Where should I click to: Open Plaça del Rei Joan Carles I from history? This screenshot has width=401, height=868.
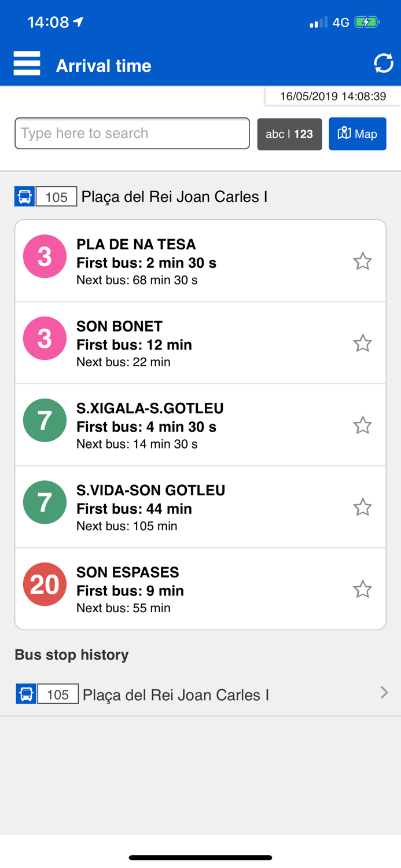pyautogui.click(x=176, y=694)
